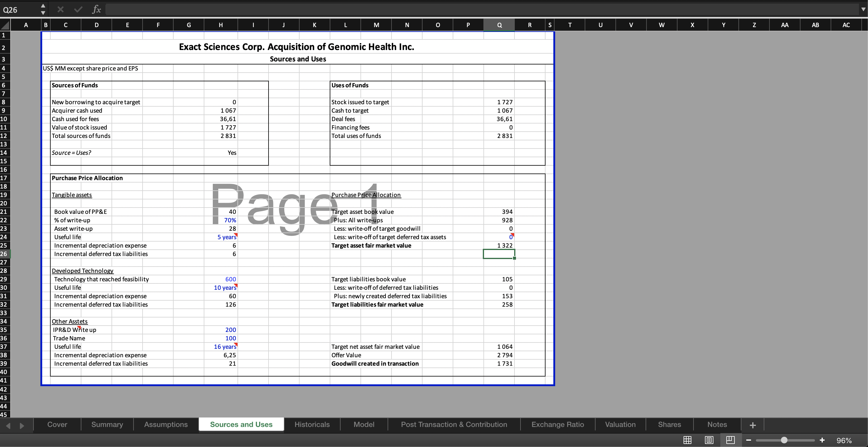Screen dimensions: 868x447
Task: Open the Valuation sheet tab
Action: coord(620,424)
